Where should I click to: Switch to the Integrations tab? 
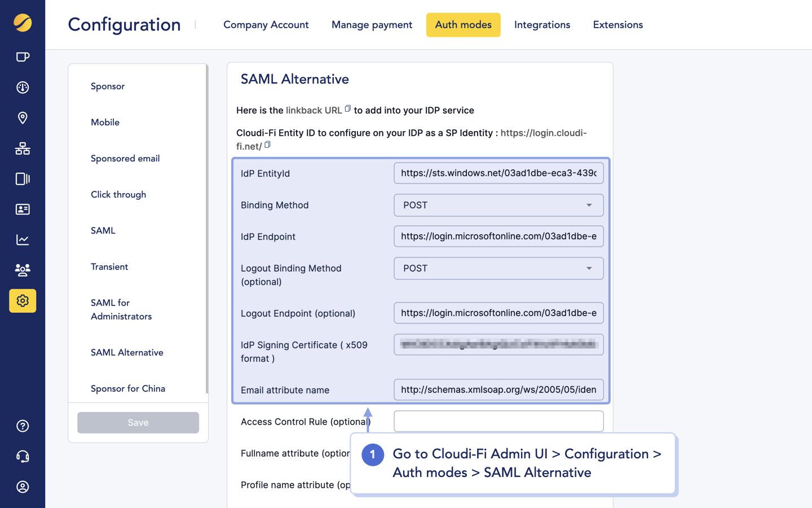click(x=542, y=25)
